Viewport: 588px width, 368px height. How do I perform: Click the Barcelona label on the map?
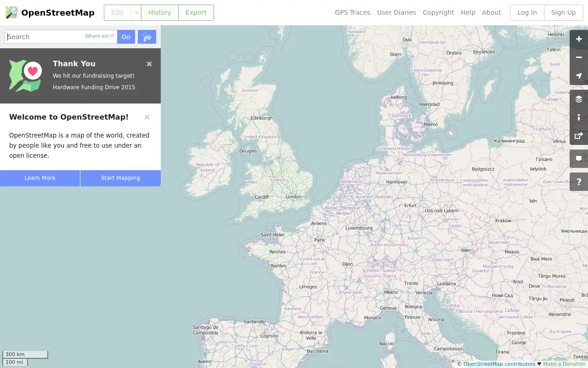(318, 351)
